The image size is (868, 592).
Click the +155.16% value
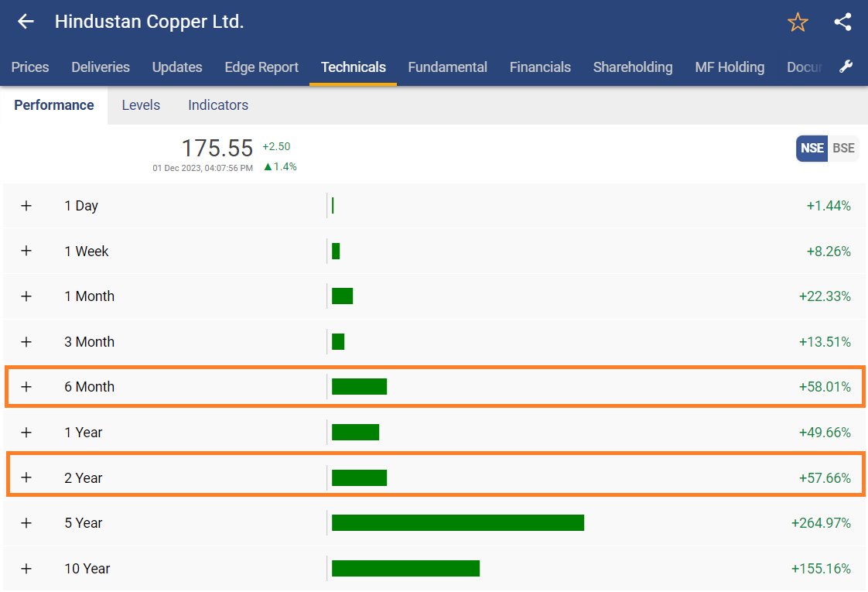tap(821, 568)
